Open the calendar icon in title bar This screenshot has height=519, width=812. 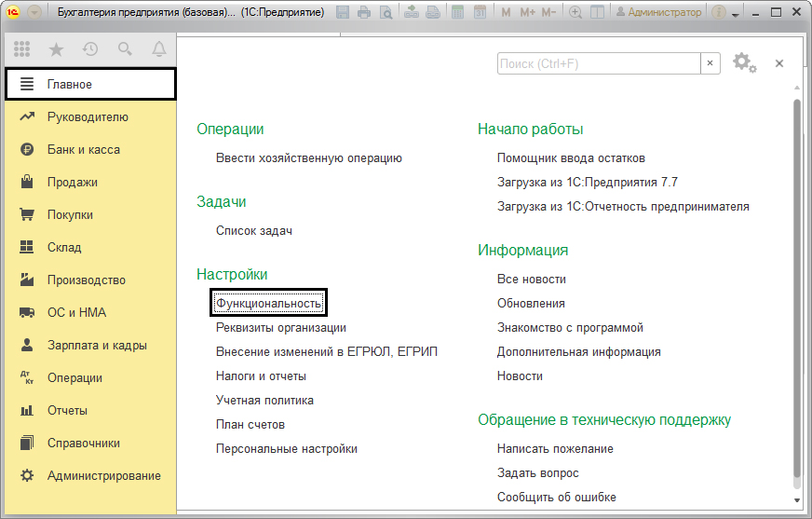[480, 13]
